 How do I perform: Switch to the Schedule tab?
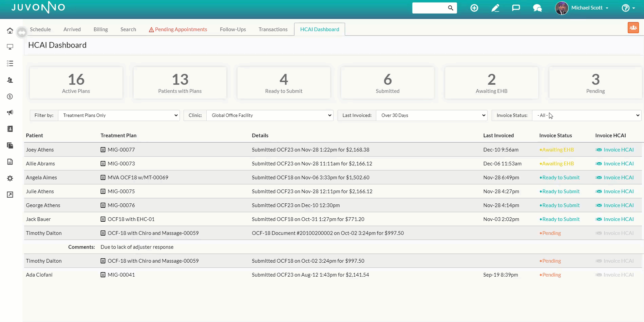click(40, 29)
